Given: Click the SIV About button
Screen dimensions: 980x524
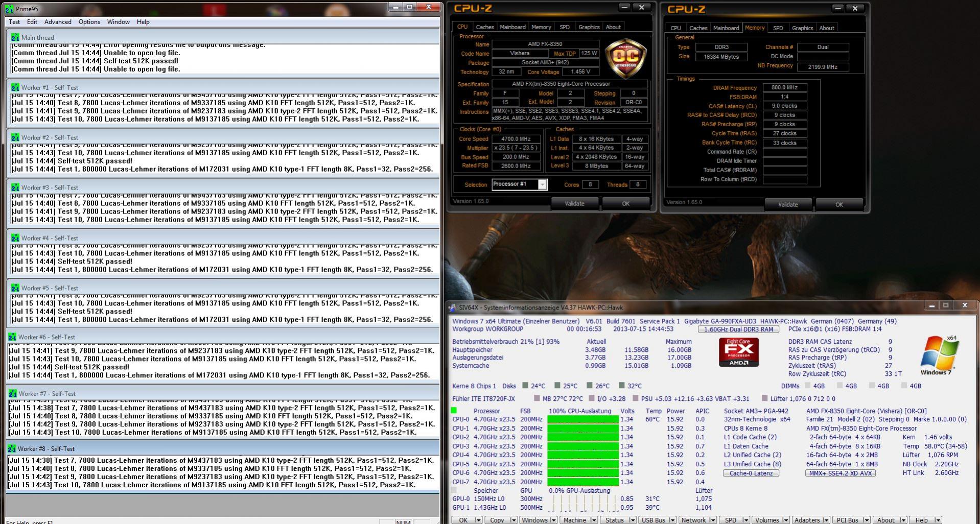Looking at the screenshot, I should tap(890, 520).
